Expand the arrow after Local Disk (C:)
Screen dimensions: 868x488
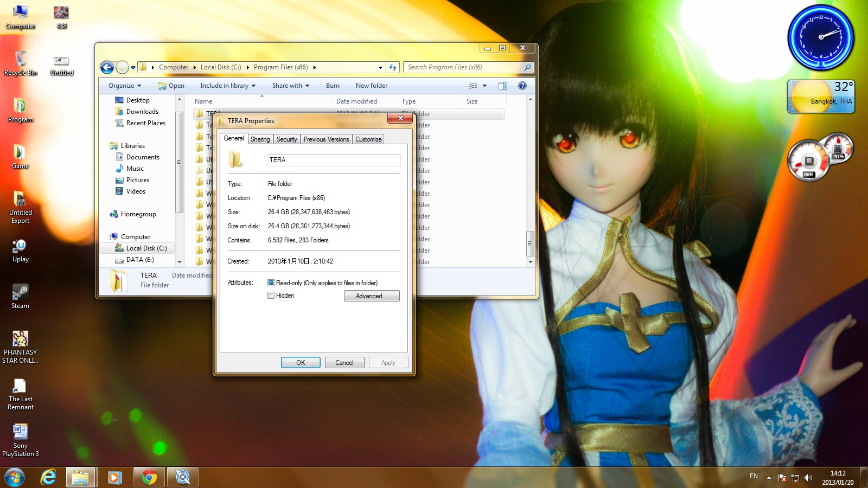tap(247, 67)
